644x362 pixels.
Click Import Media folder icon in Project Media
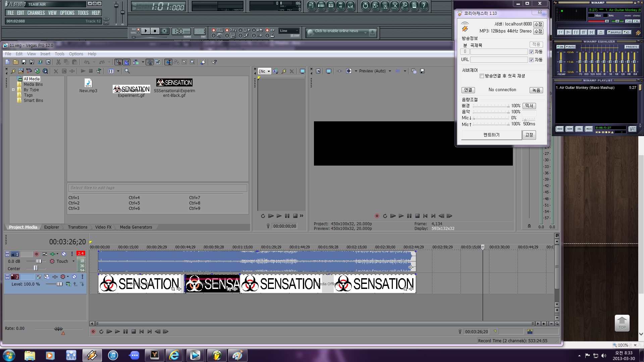[21, 71]
